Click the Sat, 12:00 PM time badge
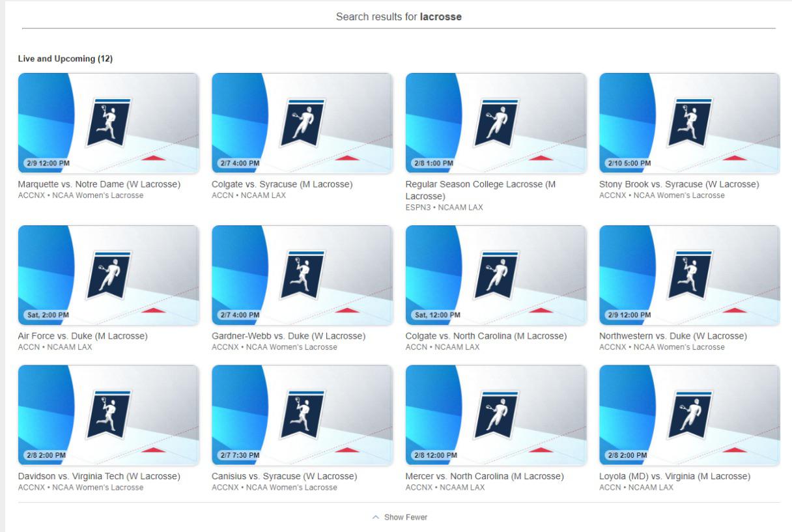 (x=437, y=315)
